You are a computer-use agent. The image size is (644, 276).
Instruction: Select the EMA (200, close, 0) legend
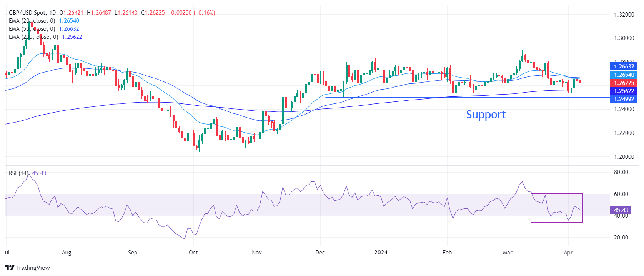click(33, 37)
